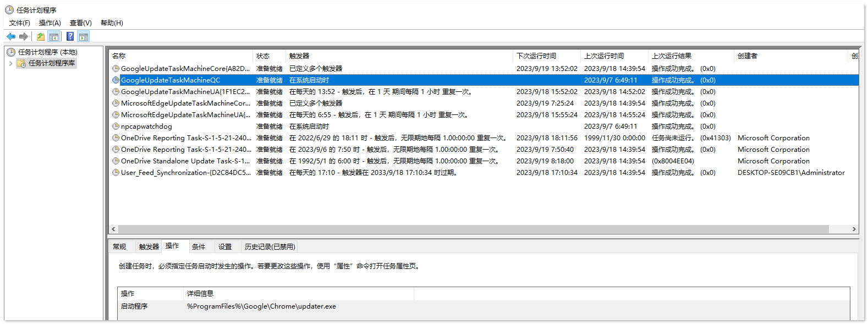This screenshot has width=868, height=324.
Task: Click the 详细信息 column header in actions list
Action: click(299, 294)
